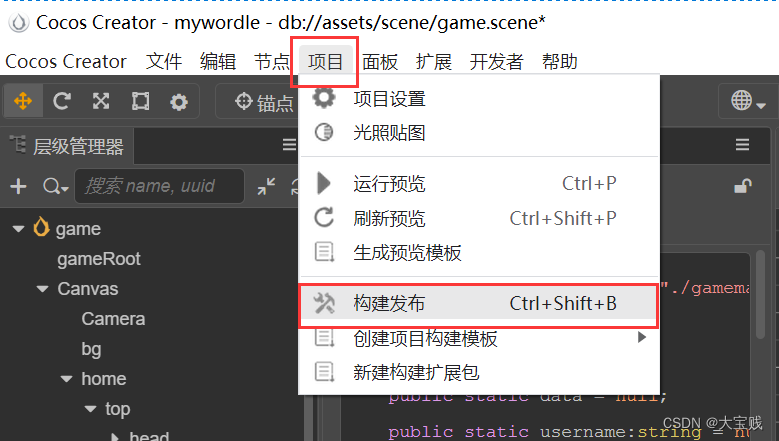Screen dimensions: 779x441
Task: Select the bg node
Action: [x=91, y=349]
